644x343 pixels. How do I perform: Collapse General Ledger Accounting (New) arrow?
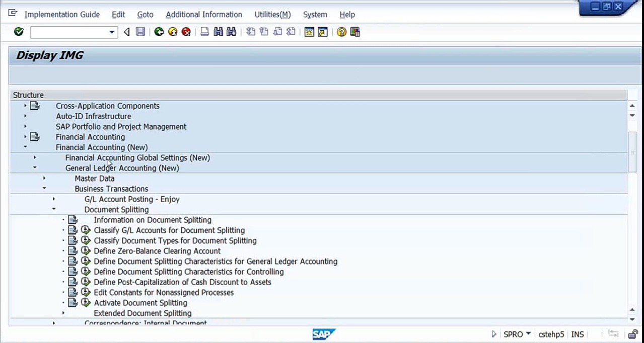point(35,168)
